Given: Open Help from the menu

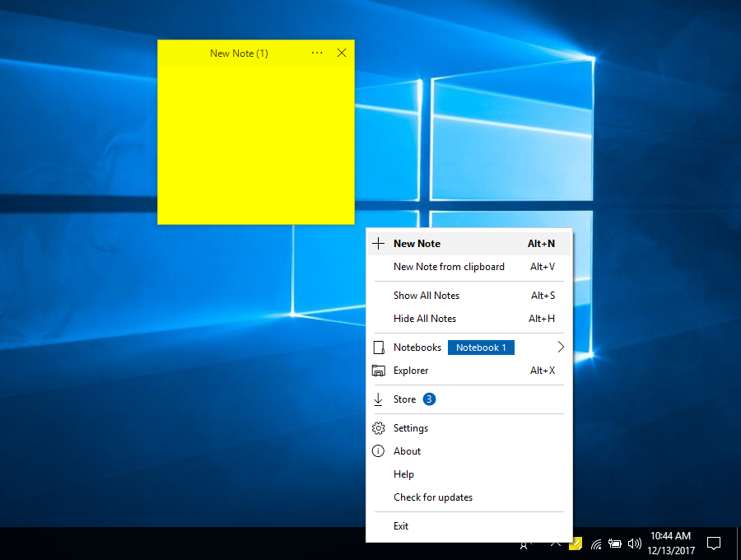Looking at the screenshot, I should point(403,474).
